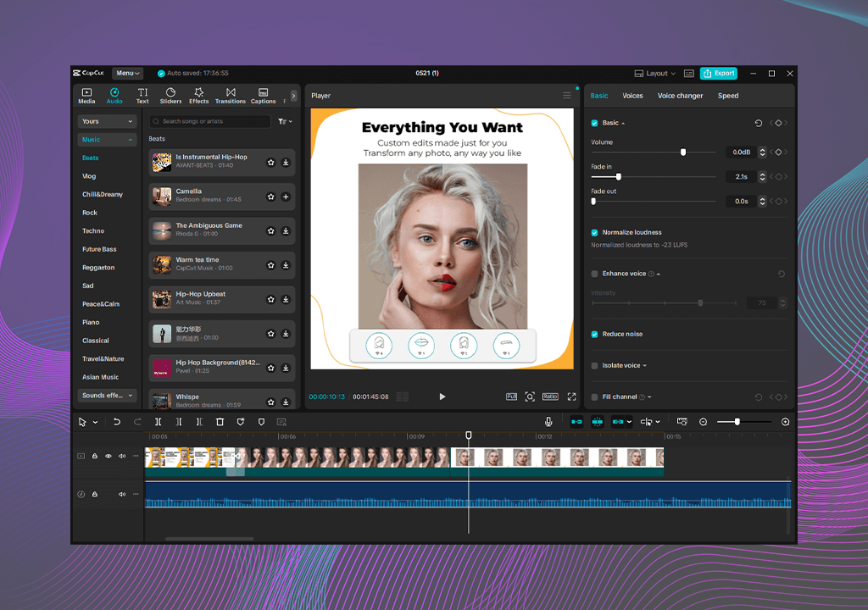868x610 pixels.
Task: Switch to the Voice changer tab
Action: (680, 96)
